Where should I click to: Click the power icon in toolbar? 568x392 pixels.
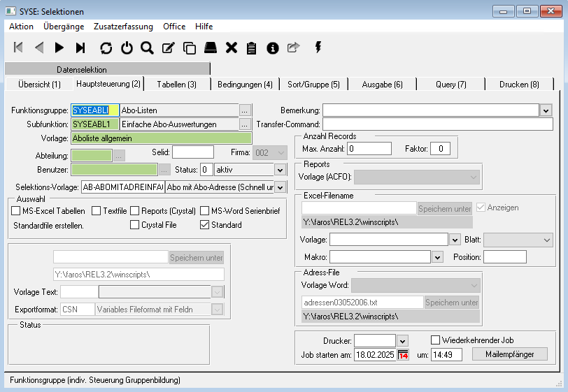(x=127, y=48)
